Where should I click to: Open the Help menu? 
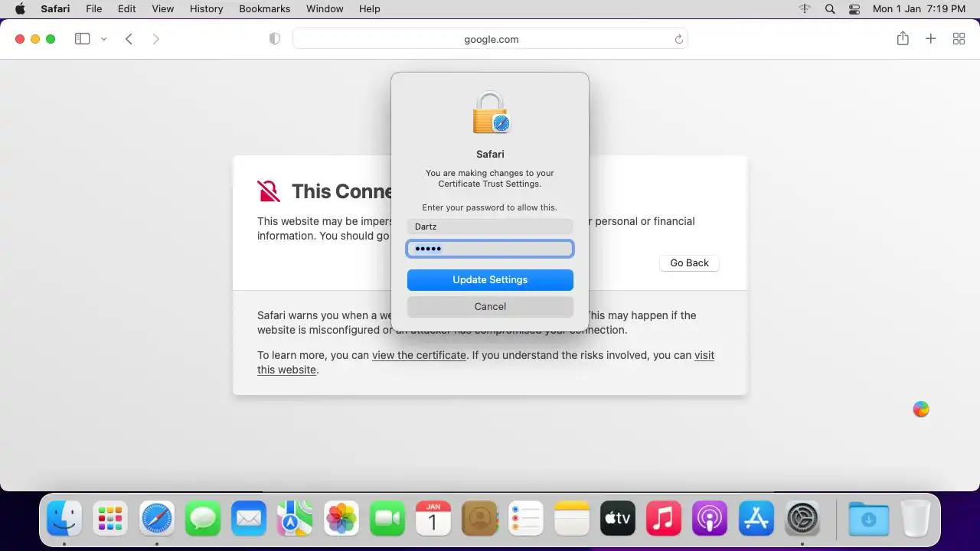pos(369,9)
